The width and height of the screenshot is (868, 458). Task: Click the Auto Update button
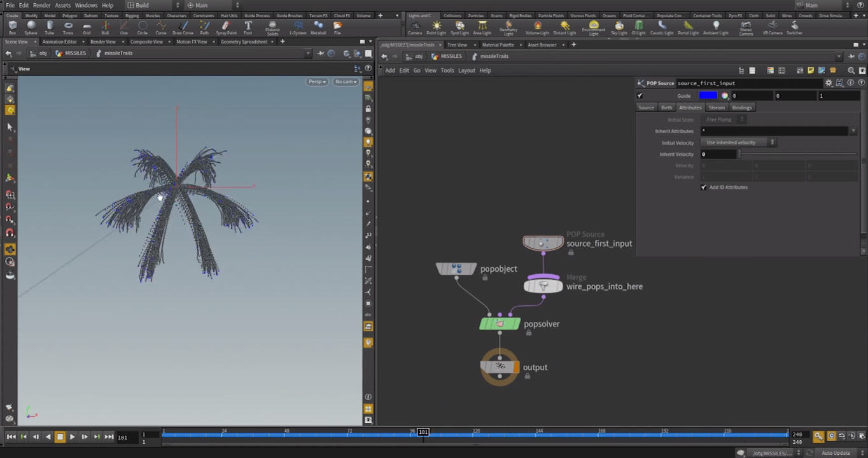click(836, 453)
